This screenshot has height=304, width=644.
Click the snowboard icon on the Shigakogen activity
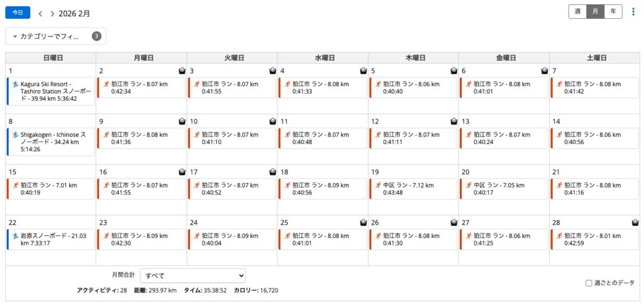coord(15,133)
